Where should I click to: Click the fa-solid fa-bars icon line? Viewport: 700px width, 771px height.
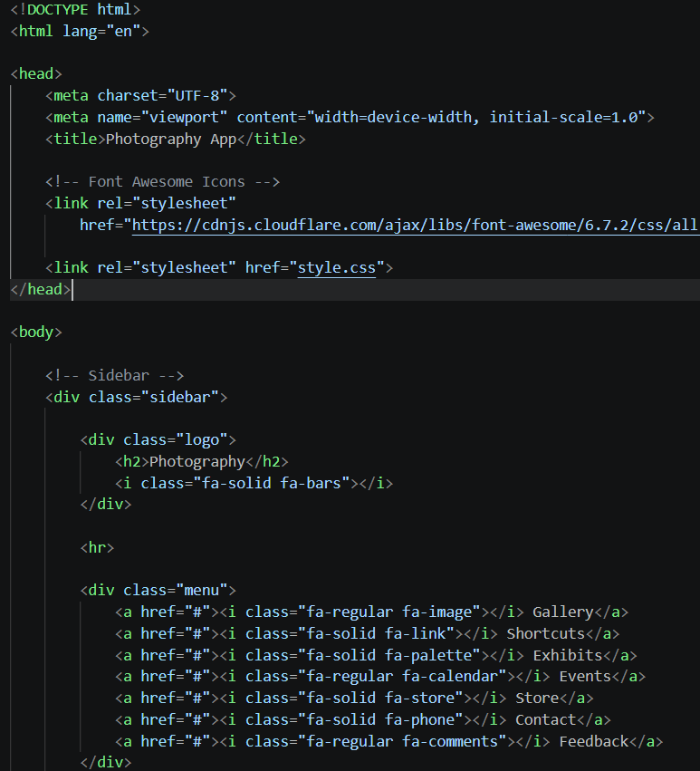254,484
